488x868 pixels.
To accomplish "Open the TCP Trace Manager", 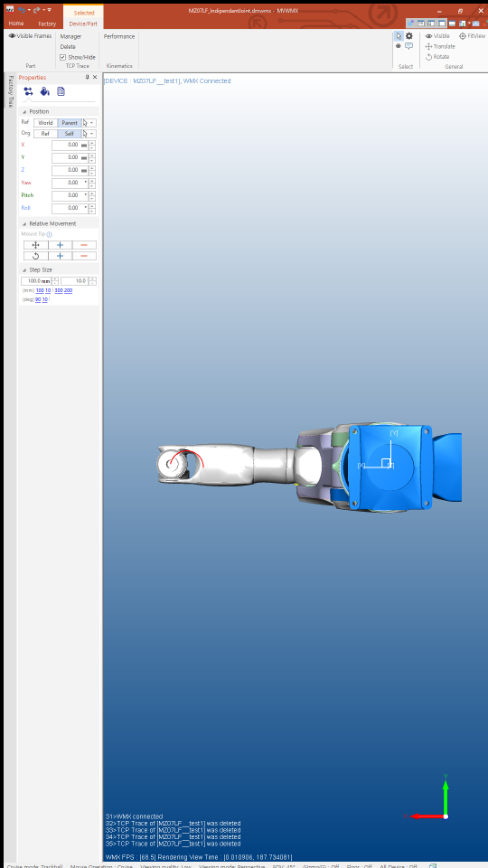I will (x=70, y=36).
